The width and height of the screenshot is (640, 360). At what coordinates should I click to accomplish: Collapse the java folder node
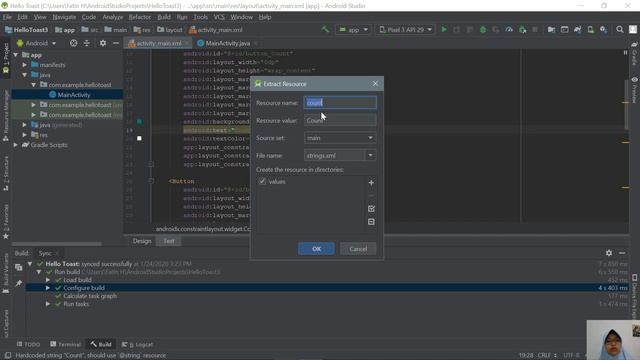[25, 75]
